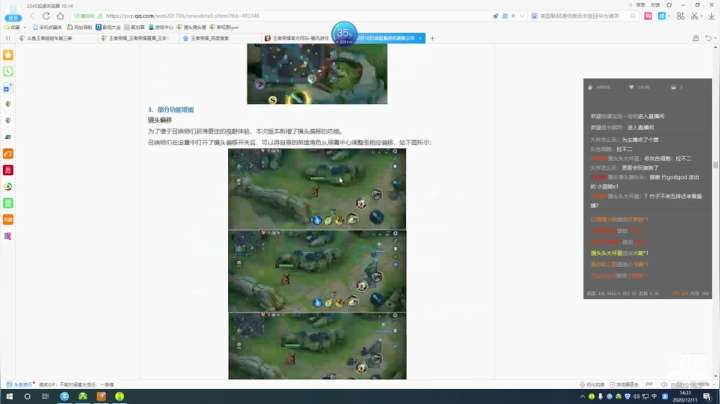Click the first camera offset screenshot image
720x404 pixels.
pos(317,189)
